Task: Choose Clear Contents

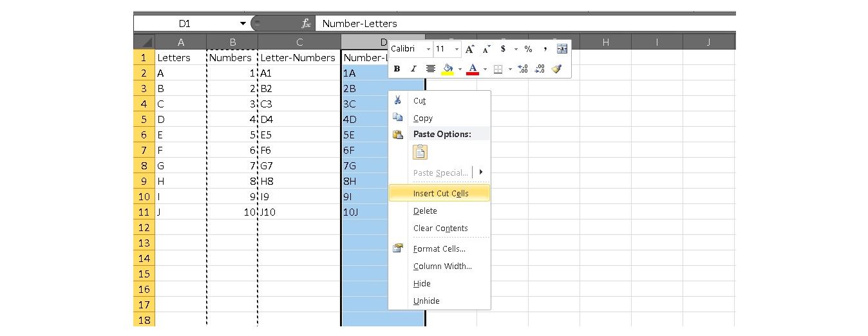Action: [440, 228]
